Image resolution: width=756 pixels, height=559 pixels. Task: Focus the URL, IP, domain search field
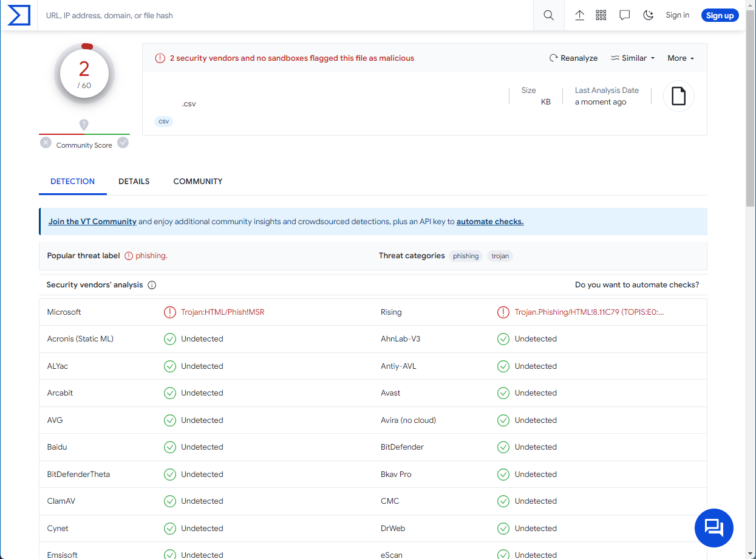[x=285, y=15]
